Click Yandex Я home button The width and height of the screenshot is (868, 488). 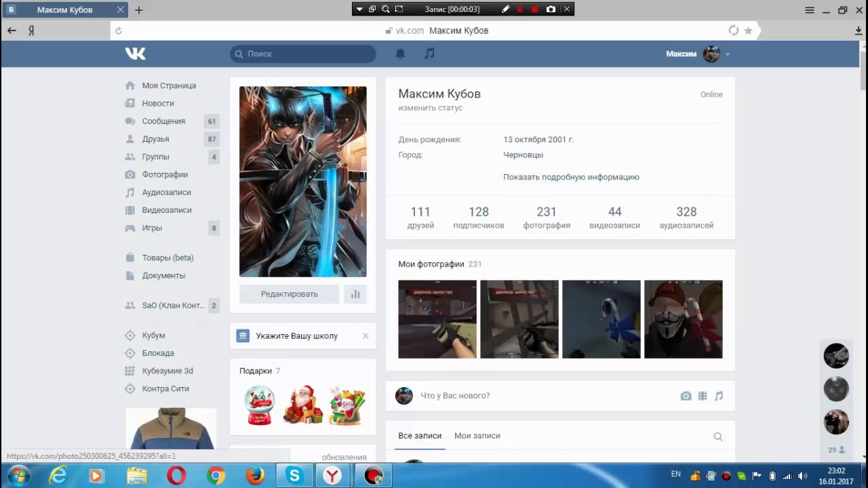pos(31,30)
